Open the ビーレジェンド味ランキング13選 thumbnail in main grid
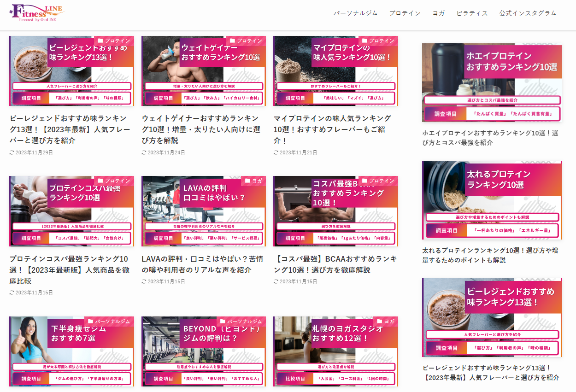 point(71,71)
